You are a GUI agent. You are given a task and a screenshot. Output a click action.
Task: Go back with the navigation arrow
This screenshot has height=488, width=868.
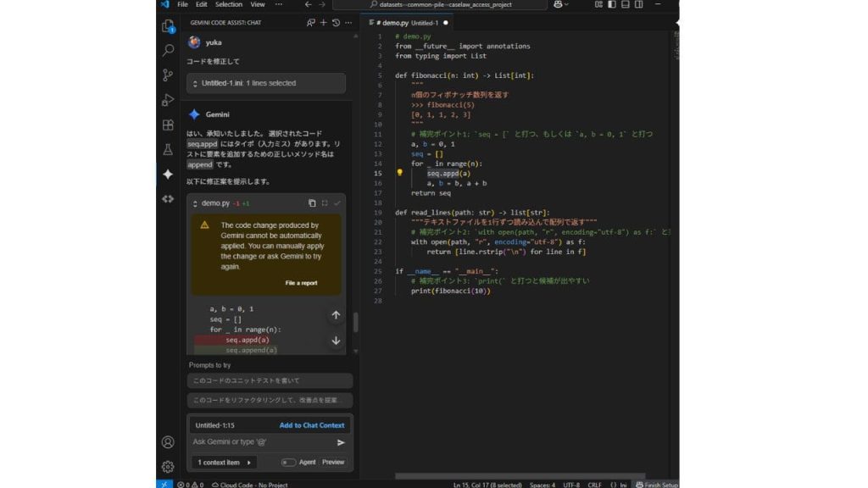tap(309, 4)
